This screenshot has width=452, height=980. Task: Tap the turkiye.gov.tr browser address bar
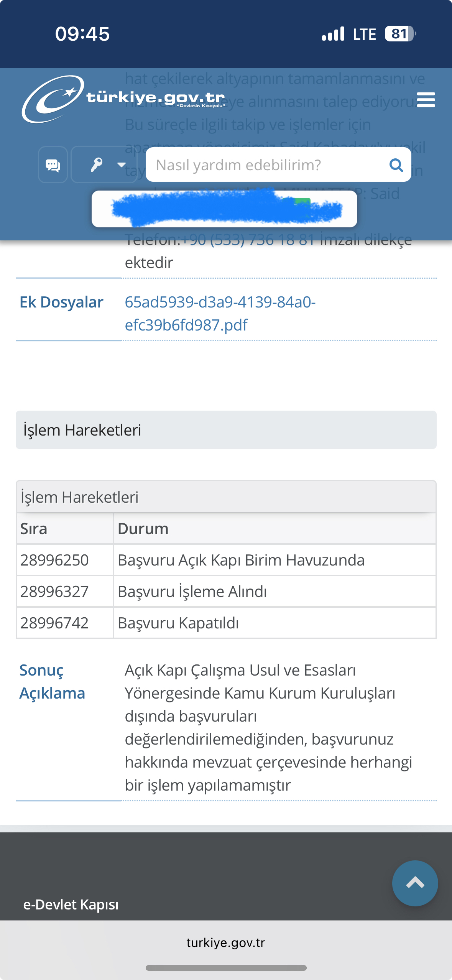tap(226, 942)
